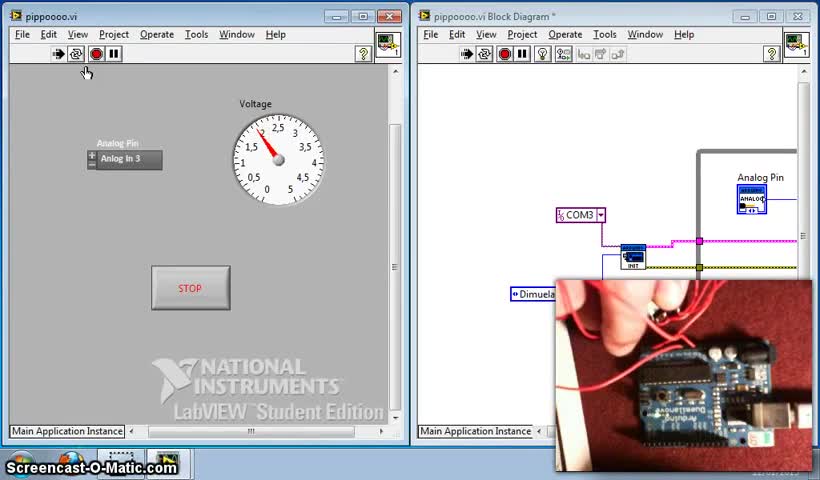Click the Step Over button
Screen dimensions: 820x480
point(600,54)
